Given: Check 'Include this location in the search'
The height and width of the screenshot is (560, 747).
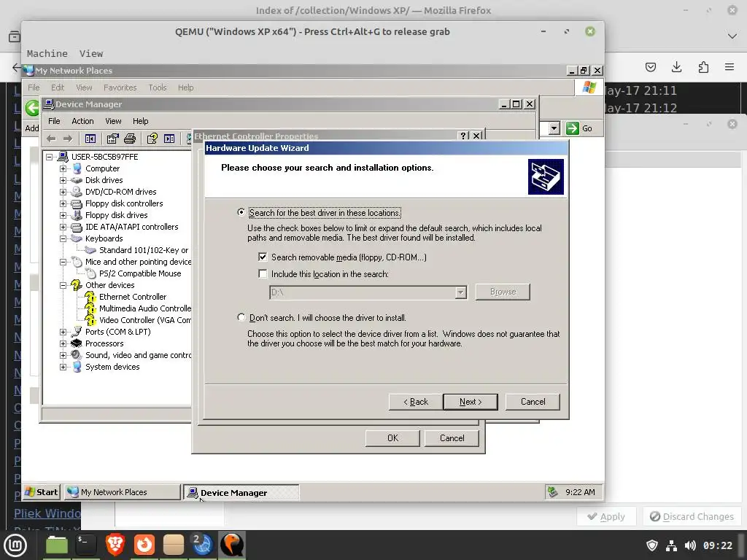Looking at the screenshot, I should tap(263, 274).
